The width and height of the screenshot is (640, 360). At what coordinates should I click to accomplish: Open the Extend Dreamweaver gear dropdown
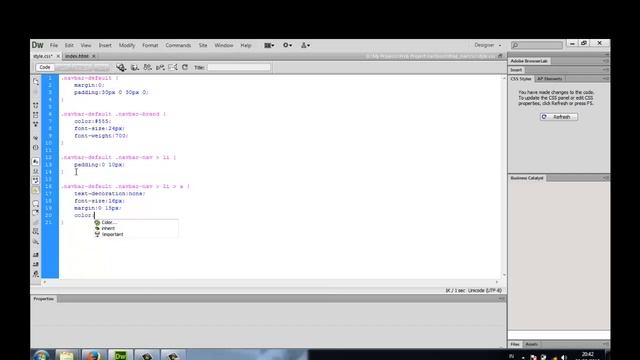287,45
